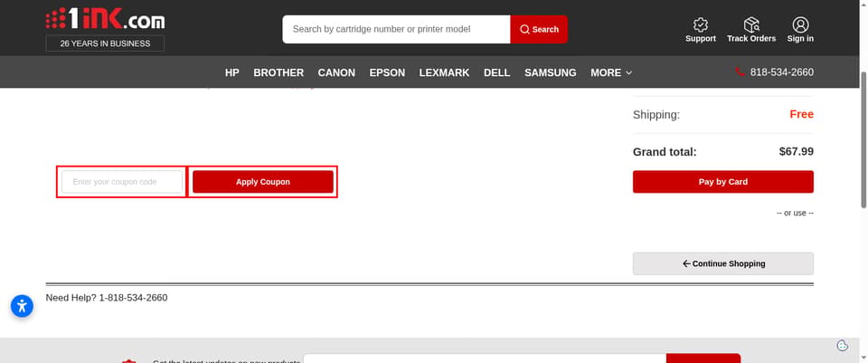868x363 pixels.
Task: Open the LEXMARK menu
Action: pyautogui.click(x=444, y=72)
